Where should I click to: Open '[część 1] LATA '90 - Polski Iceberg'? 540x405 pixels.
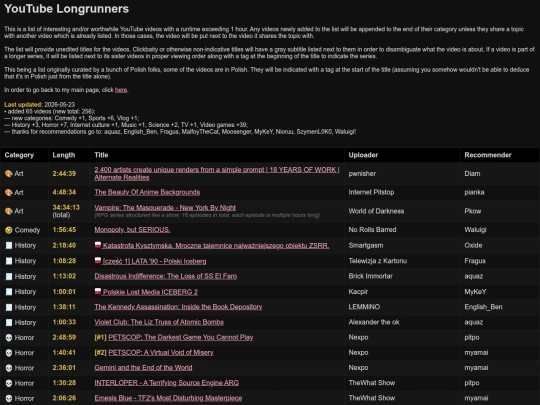[154, 261]
